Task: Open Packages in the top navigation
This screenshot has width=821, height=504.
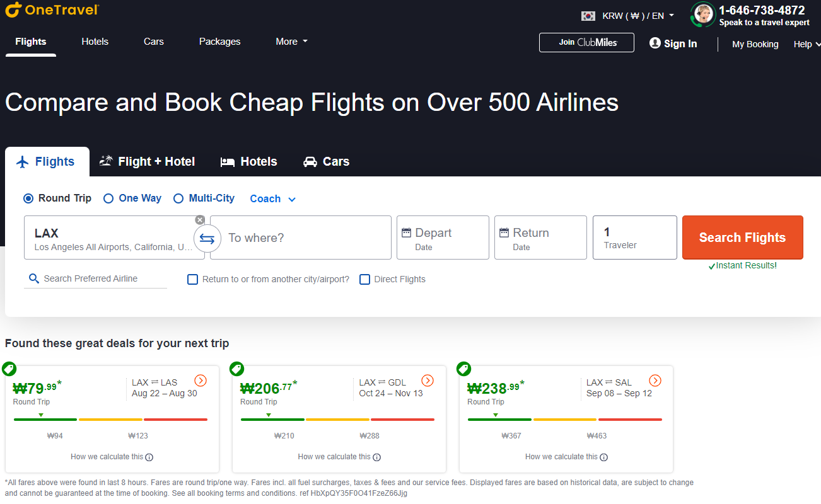Action: [x=219, y=42]
